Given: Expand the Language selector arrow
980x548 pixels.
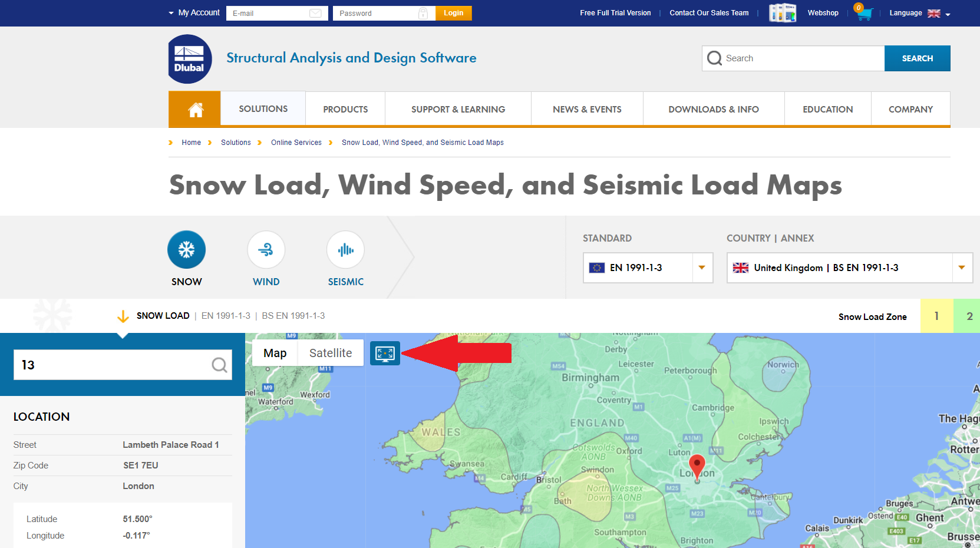Looking at the screenshot, I should click(x=948, y=14).
